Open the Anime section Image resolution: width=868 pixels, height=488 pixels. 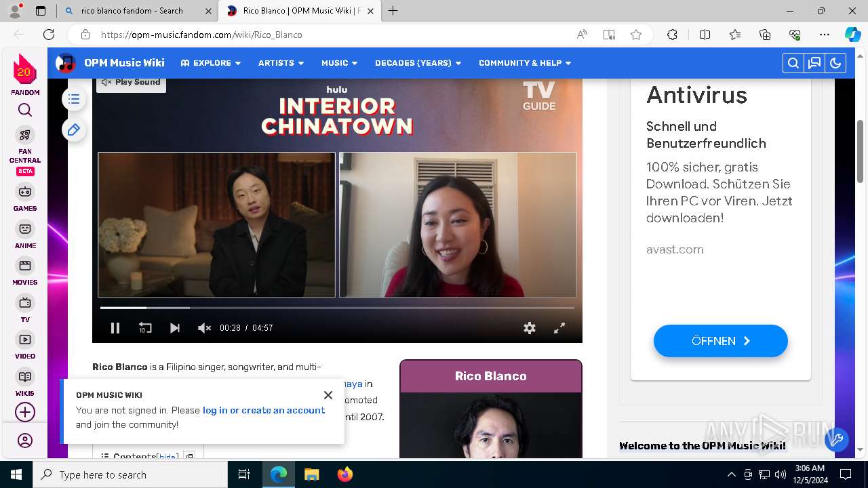click(x=25, y=235)
